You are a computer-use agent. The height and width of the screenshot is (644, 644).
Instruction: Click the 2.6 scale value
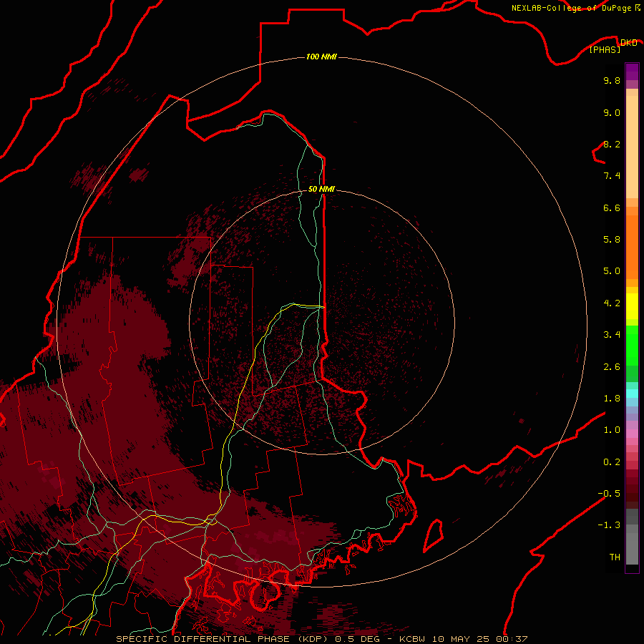pyautogui.click(x=612, y=367)
